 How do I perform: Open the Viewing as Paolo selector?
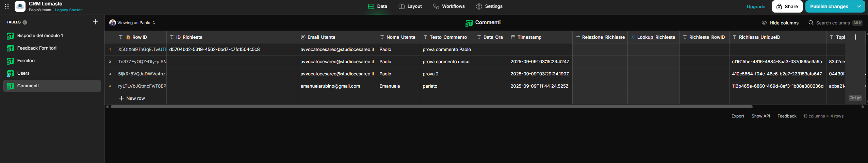point(132,23)
